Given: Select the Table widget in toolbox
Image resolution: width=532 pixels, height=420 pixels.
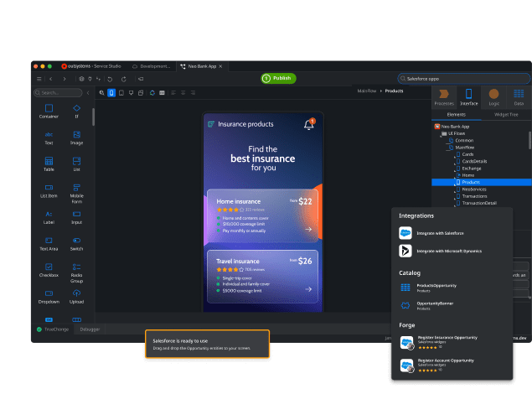Looking at the screenshot, I should (x=49, y=161).
